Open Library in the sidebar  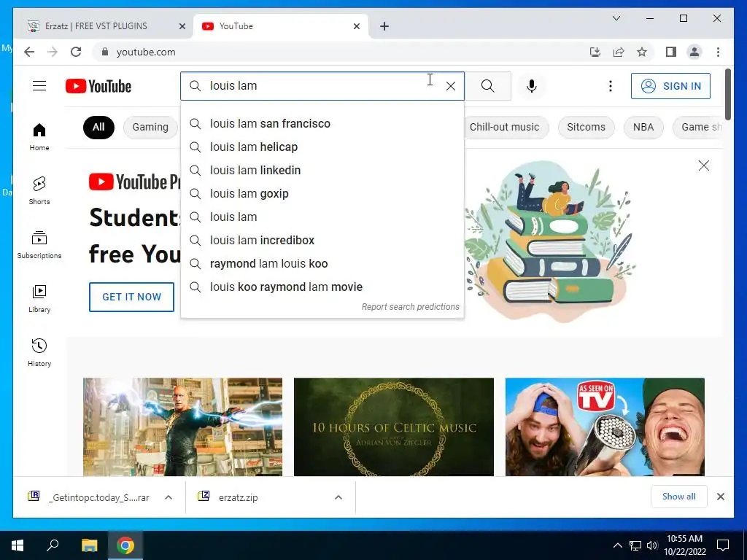coord(39,298)
